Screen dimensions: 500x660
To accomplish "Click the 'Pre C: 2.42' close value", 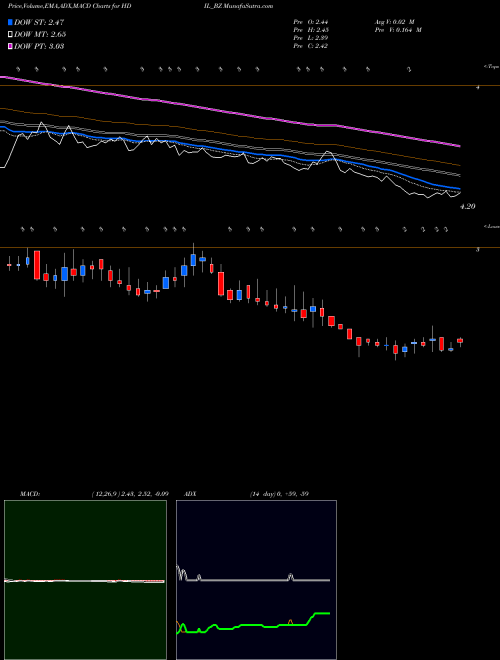I will pos(311,46).
